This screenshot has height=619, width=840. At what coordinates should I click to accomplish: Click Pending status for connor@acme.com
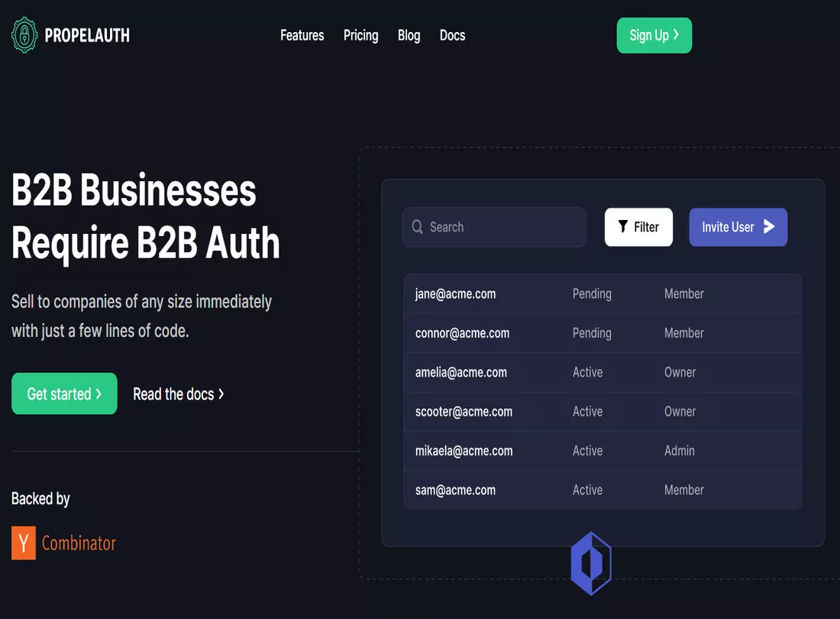(x=592, y=333)
